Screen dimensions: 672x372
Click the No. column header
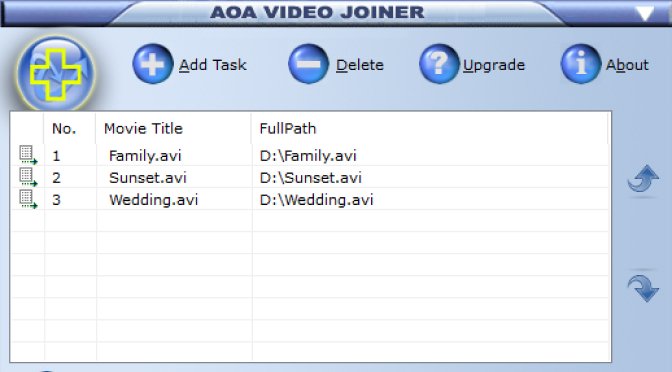pos(64,129)
